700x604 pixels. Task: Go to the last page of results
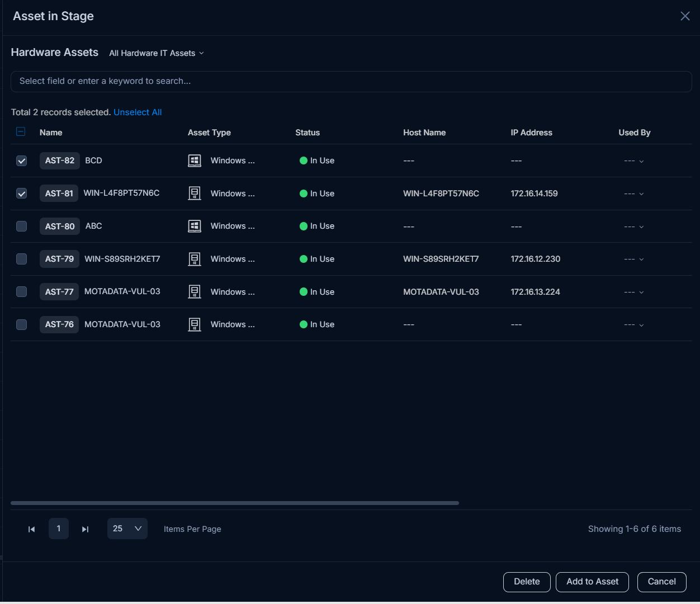[x=85, y=529]
